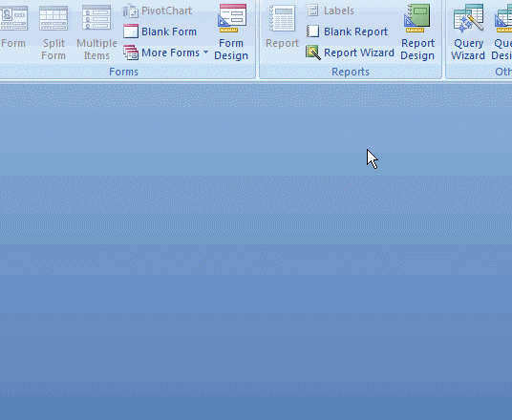Click the "Blank Form" text label
Image resolution: width=512 pixels, height=420 pixels.
pyautogui.click(x=169, y=31)
